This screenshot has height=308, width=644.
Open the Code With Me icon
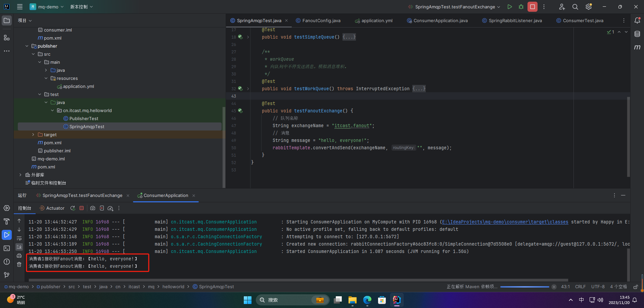pos(562,7)
